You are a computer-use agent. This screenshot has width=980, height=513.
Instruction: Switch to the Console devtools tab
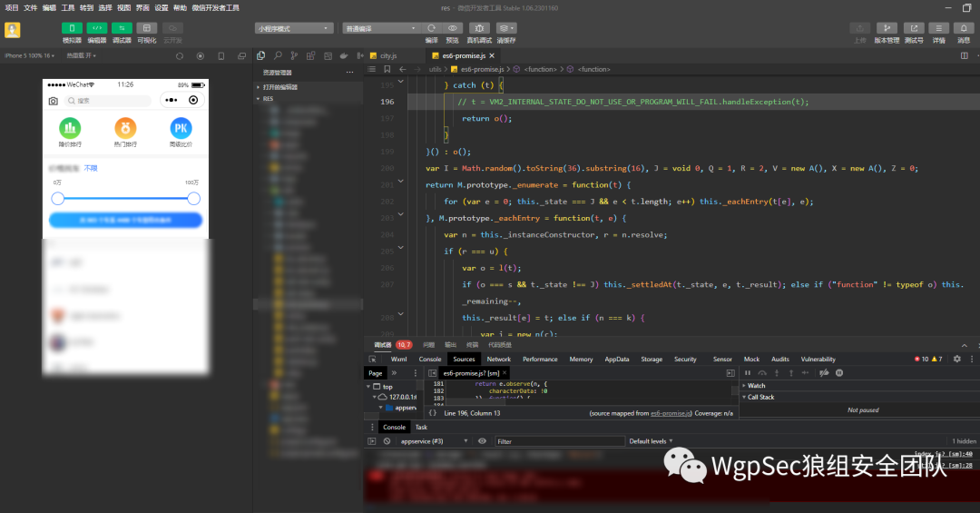(x=430, y=360)
